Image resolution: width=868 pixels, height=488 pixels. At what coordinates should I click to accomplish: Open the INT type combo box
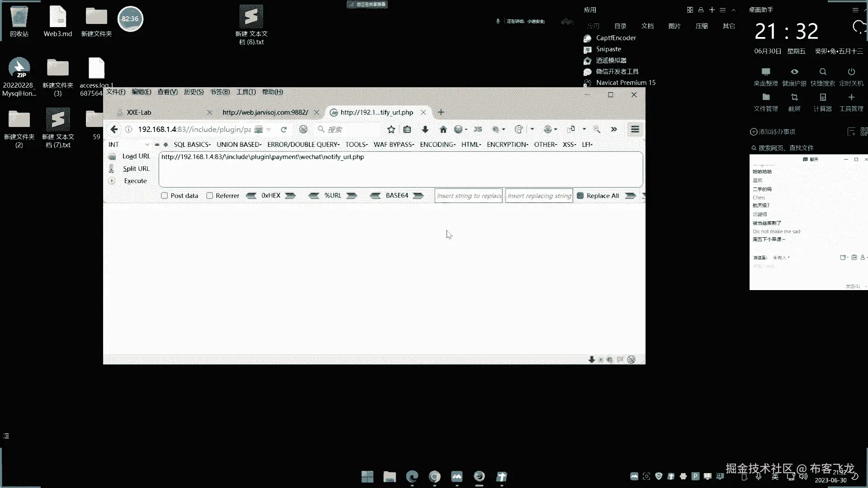coord(129,145)
